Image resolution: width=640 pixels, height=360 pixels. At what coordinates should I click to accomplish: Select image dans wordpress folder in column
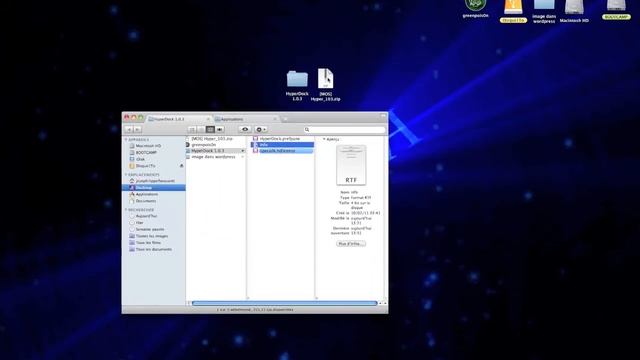click(216, 157)
